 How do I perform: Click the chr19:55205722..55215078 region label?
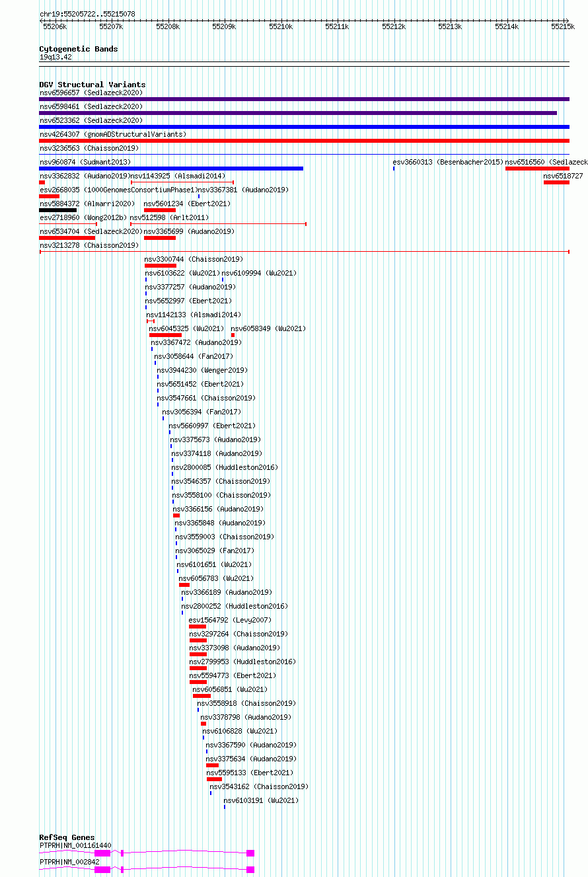(x=87, y=14)
